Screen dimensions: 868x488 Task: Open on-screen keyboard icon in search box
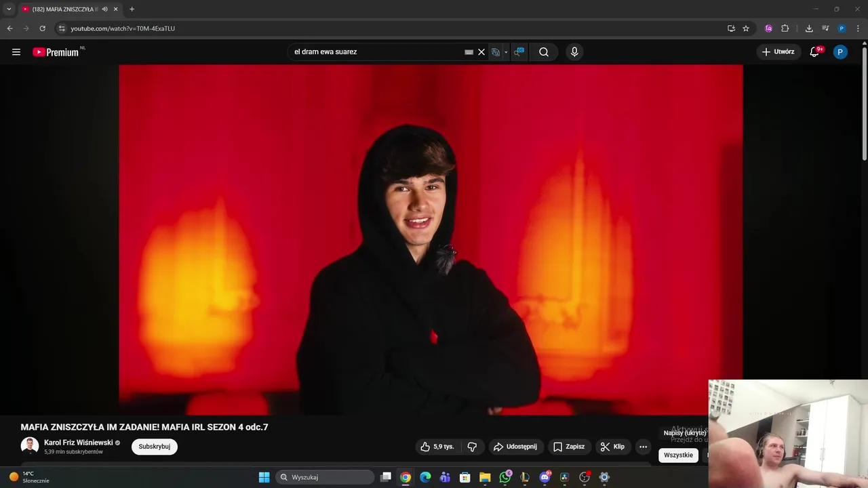pyautogui.click(x=469, y=52)
